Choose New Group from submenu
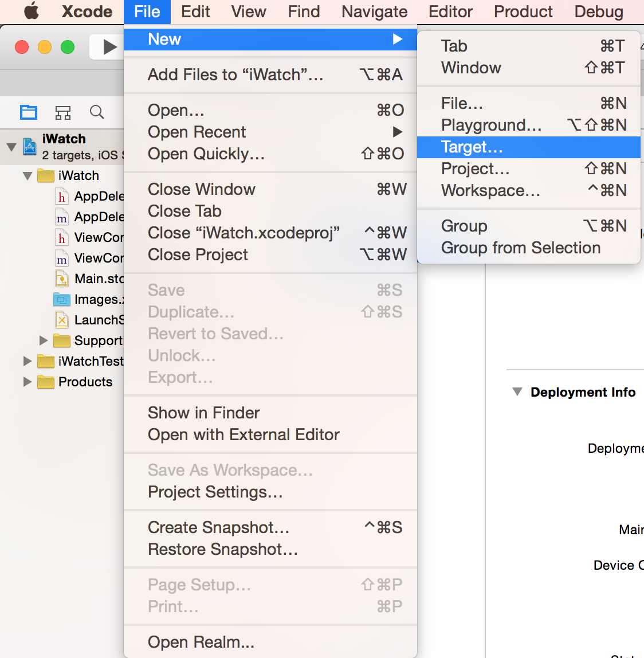Viewport: 644px width, 658px height. (529, 226)
